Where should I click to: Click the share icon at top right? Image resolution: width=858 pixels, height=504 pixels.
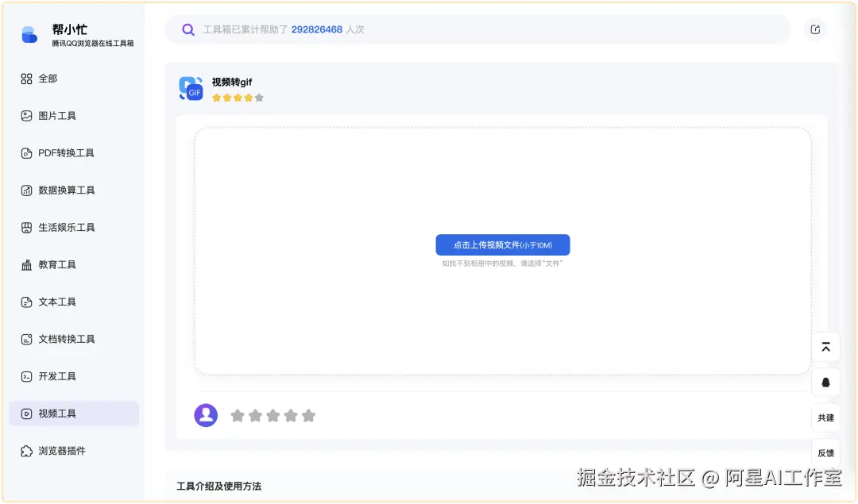click(815, 29)
